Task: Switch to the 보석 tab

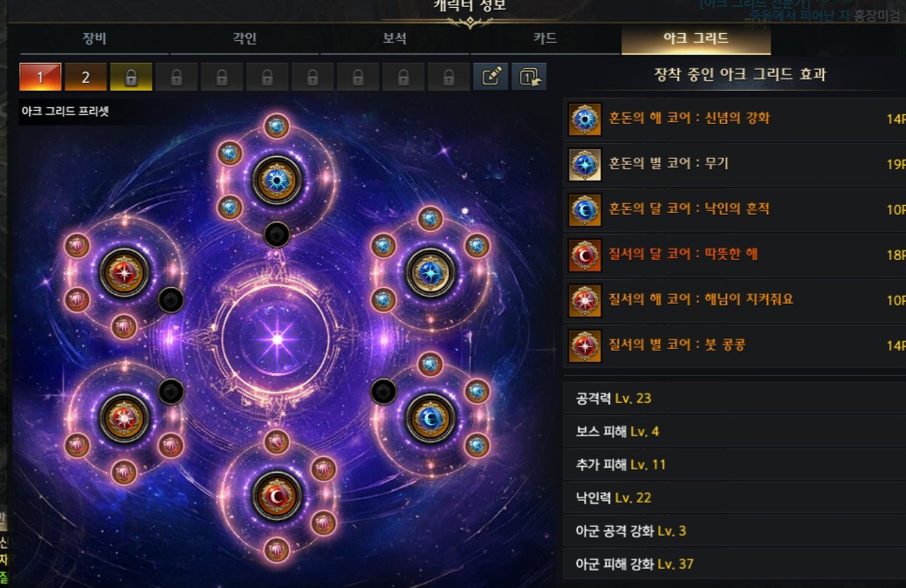Action: [x=395, y=38]
